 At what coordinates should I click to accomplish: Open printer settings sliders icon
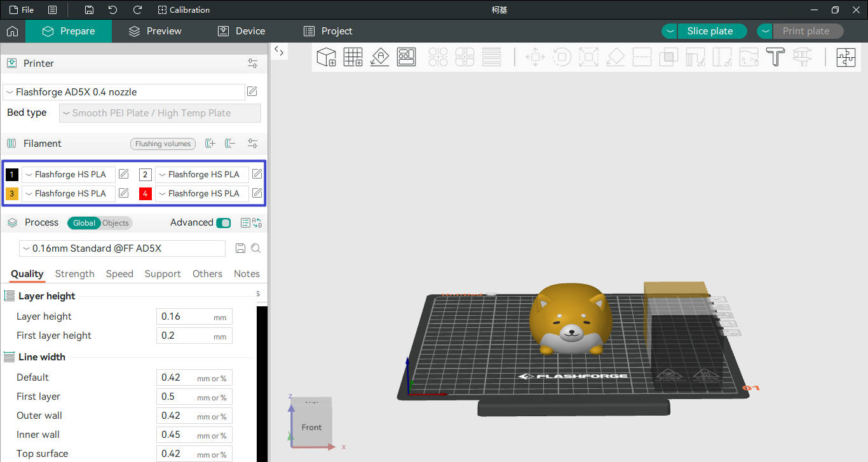[x=253, y=64]
